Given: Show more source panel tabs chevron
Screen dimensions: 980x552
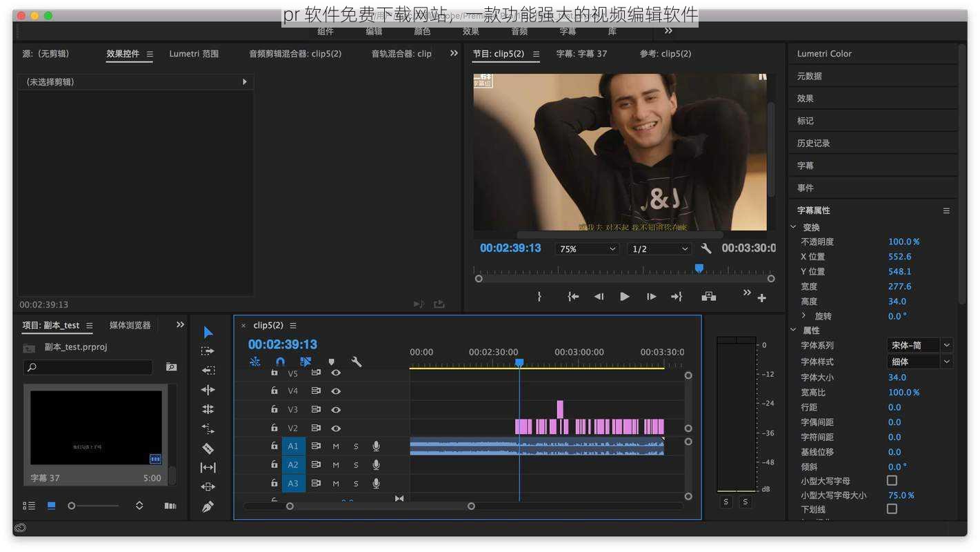Looking at the screenshot, I should tap(454, 53).
